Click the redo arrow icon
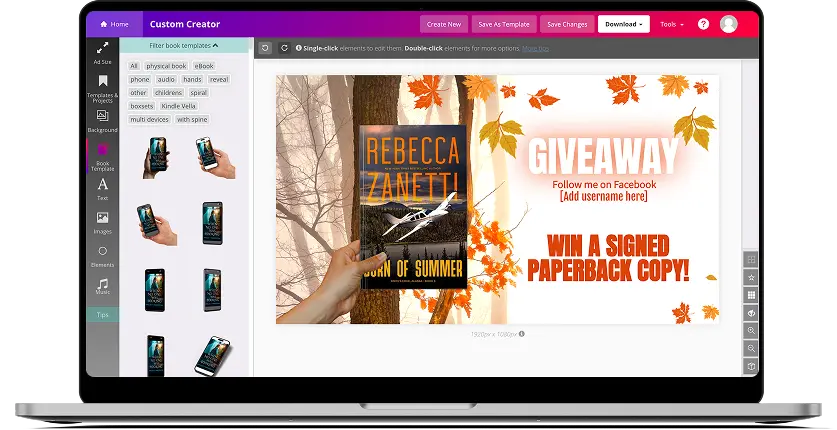837x430 pixels. pos(285,48)
